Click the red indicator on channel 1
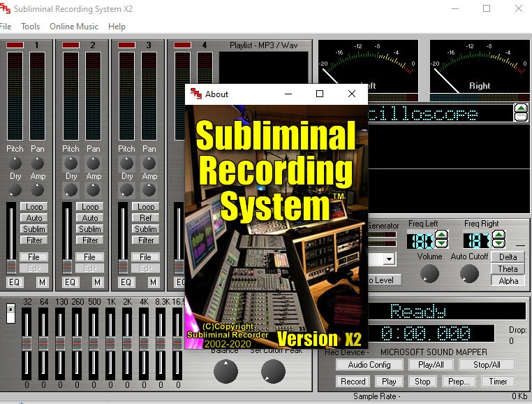Viewport: 532px width, 404px height. 15,45
